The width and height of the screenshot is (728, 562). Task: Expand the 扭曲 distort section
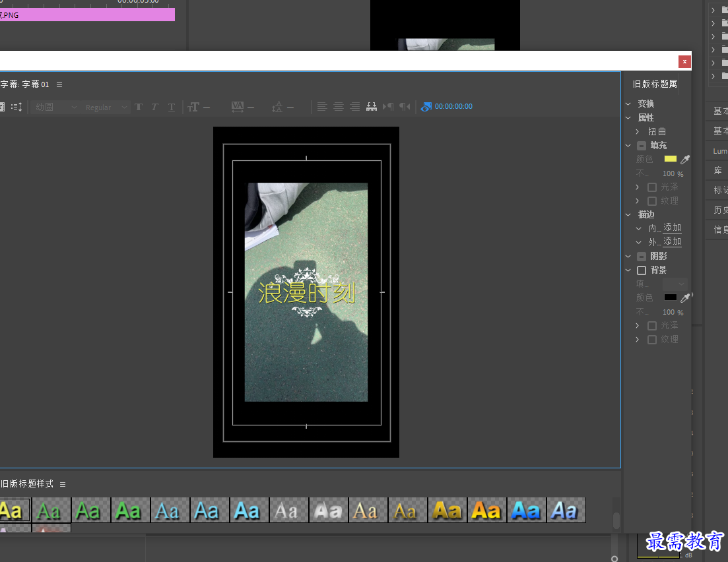click(638, 132)
